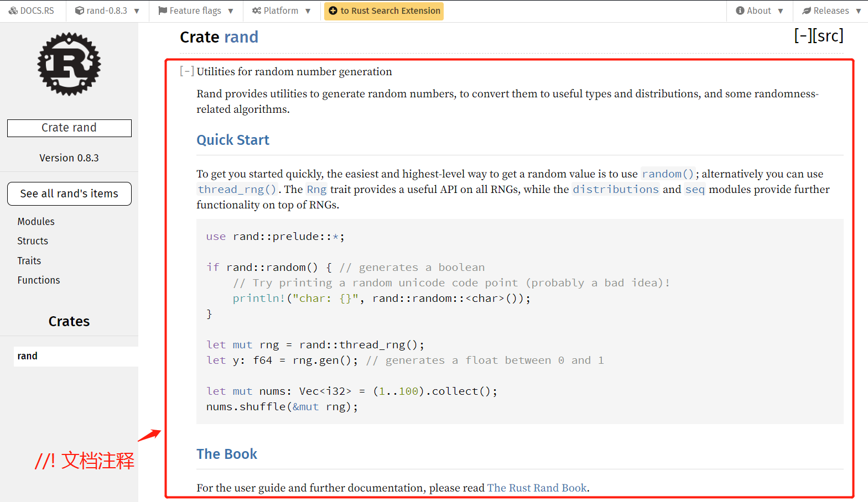Select the rand crate in Crates list
This screenshot has height=502, width=868.
click(76, 356)
